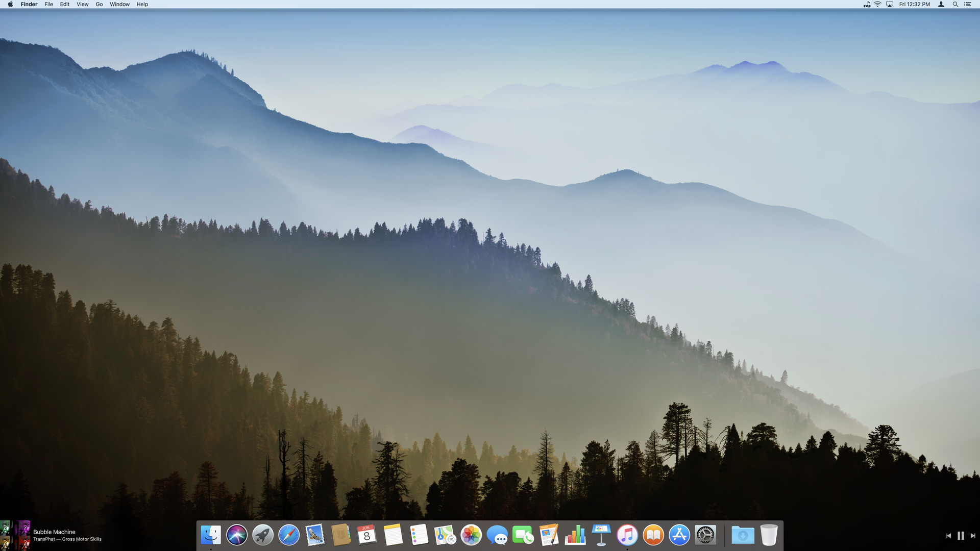Screen dimensions: 980x551
Task: Open Launchpad rocket icon
Action: 263,535
